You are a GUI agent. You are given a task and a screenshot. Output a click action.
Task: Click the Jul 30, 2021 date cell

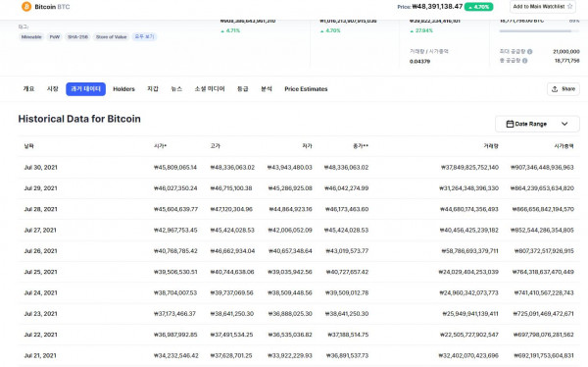pos(40,168)
